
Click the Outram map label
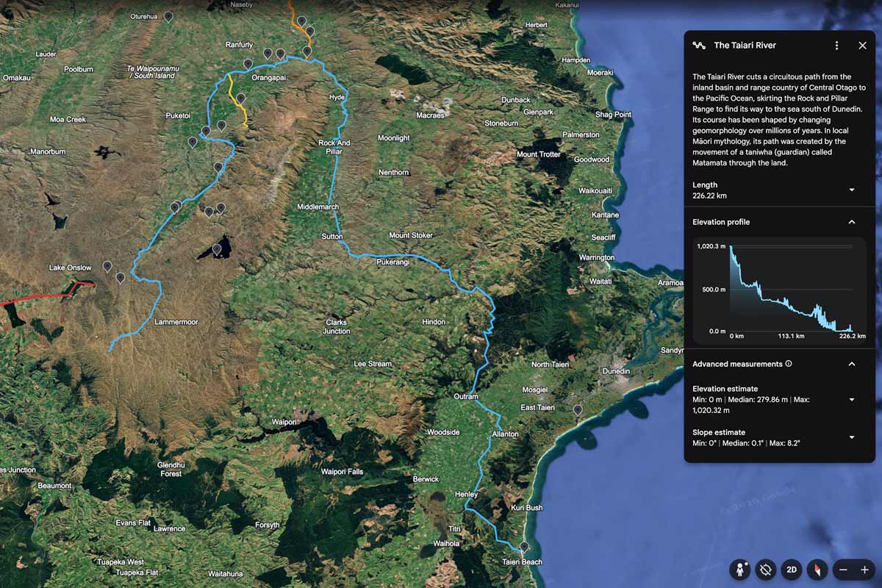point(466,397)
